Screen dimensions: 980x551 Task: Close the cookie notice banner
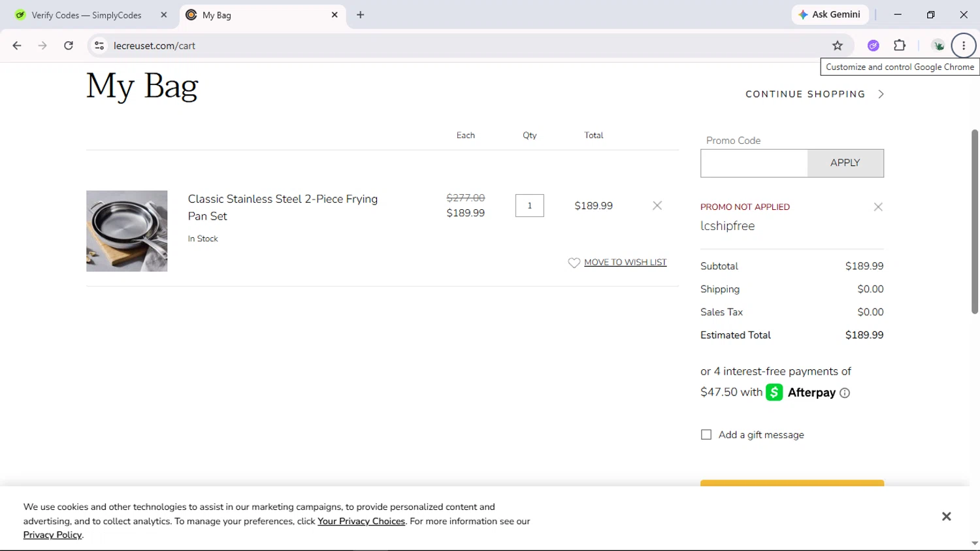coord(947,516)
